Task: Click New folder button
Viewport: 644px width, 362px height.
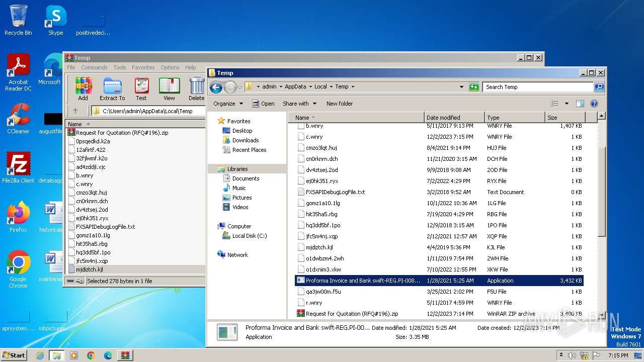Action: pyautogui.click(x=340, y=104)
